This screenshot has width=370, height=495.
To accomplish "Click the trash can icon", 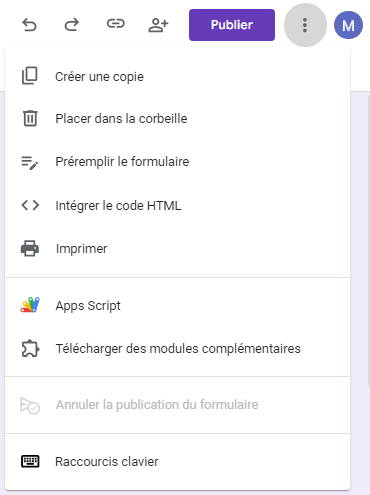I will coord(30,118).
